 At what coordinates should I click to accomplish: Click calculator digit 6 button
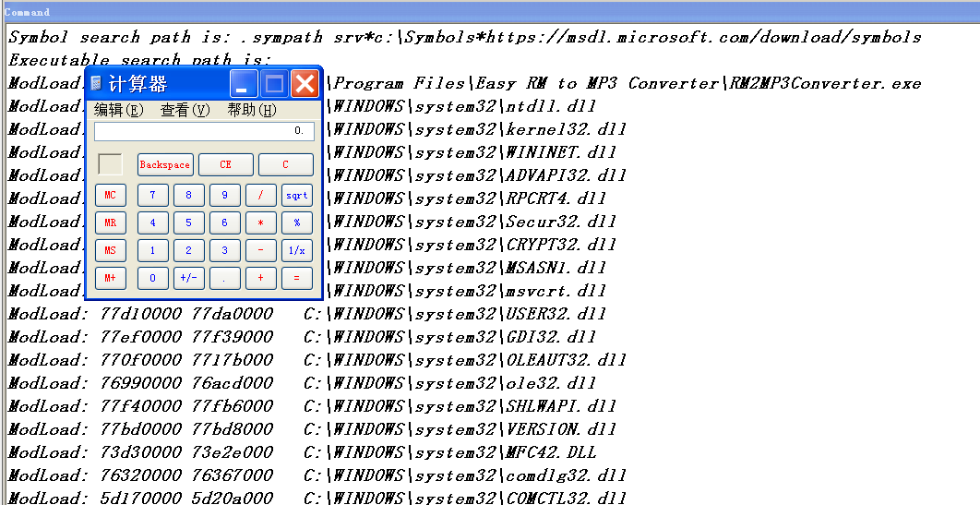[225, 222]
